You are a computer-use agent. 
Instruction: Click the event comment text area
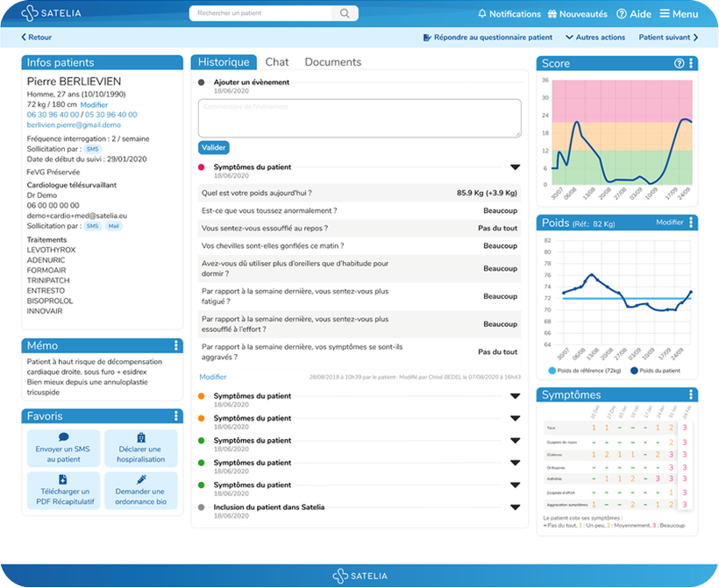(x=359, y=118)
